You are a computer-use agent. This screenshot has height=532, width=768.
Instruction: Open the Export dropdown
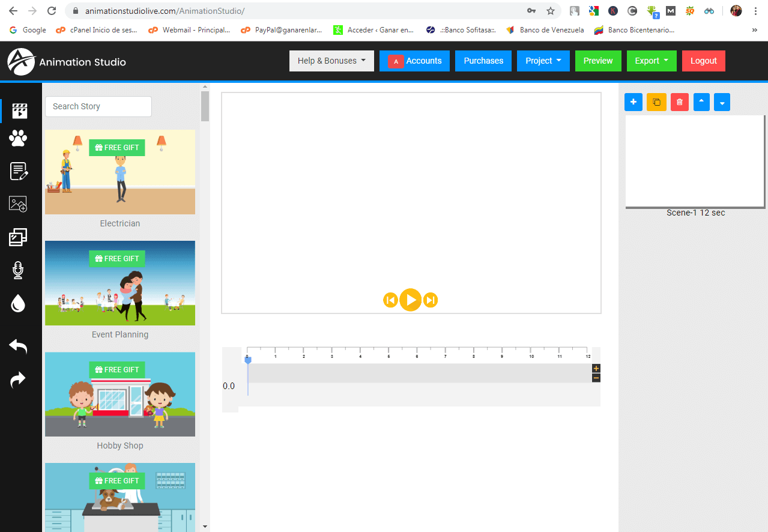[x=651, y=61]
